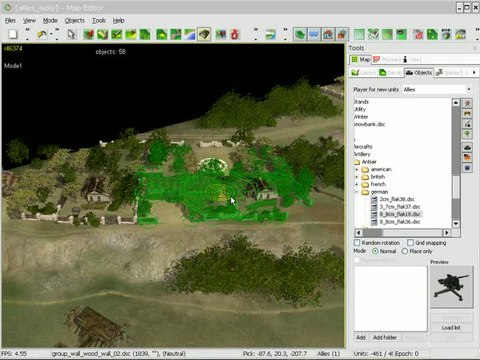Open the Objects menu
This screenshot has height=360, width=480.
[75, 21]
